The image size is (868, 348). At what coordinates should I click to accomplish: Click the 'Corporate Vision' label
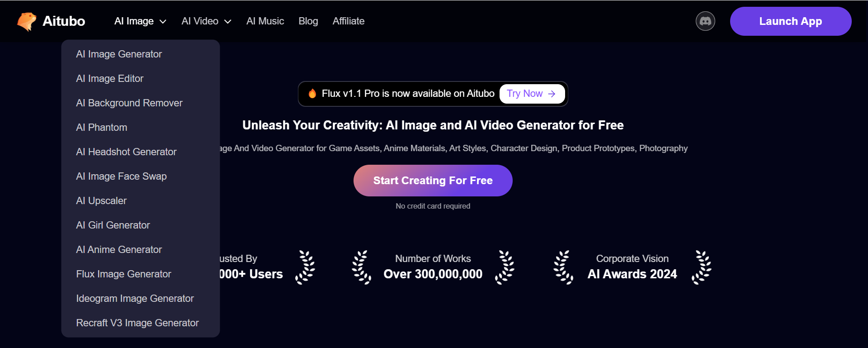click(x=632, y=259)
